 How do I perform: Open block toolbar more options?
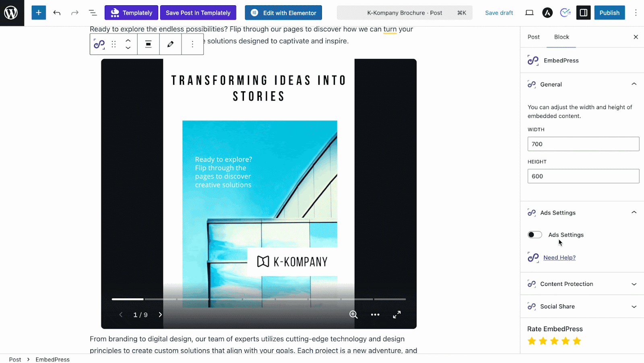coord(192,44)
